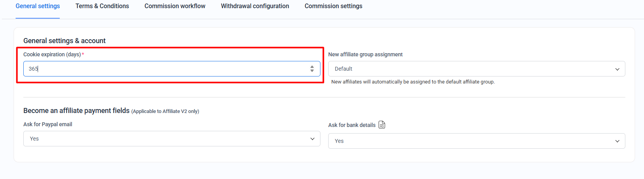644x179 pixels.
Task: Select the General settings tab
Action: [x=38, y=6]
